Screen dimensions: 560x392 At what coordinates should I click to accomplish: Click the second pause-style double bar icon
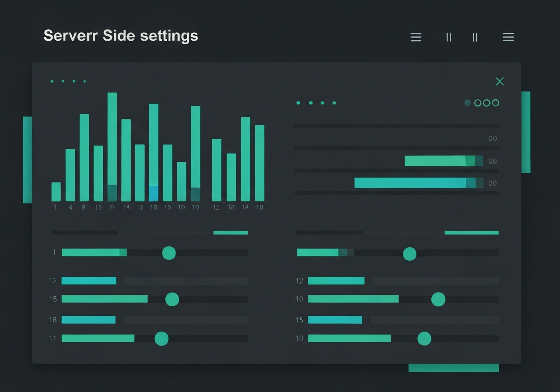[475, 37]
